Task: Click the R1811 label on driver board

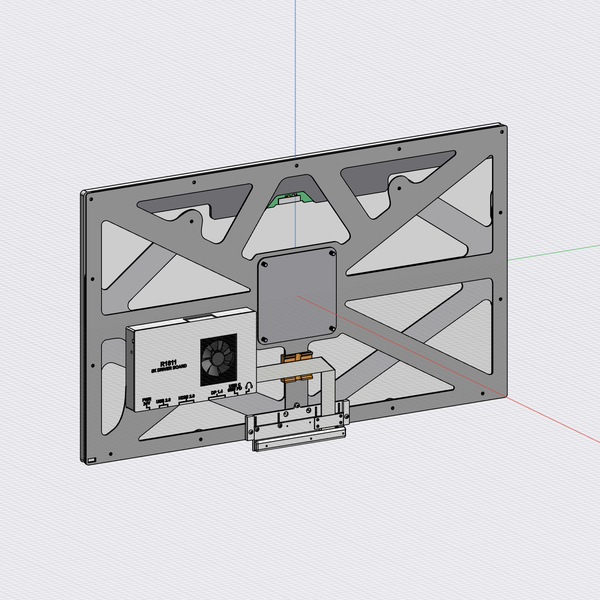Action: coord(168,363)
